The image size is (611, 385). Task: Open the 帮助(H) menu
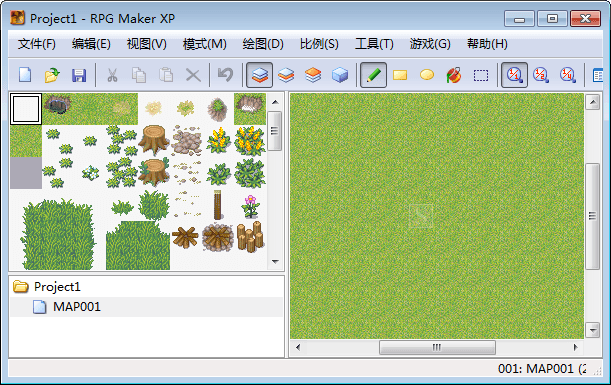tap(487, 44)
